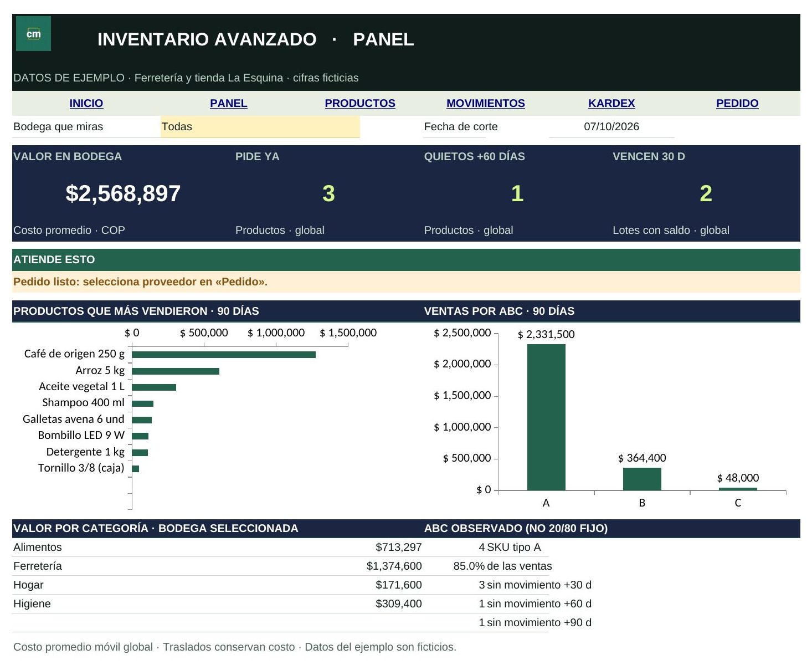The width and height of the screenshot is (812, 670).
Task: Jump to the PEDIDO link
Action: 737,103
